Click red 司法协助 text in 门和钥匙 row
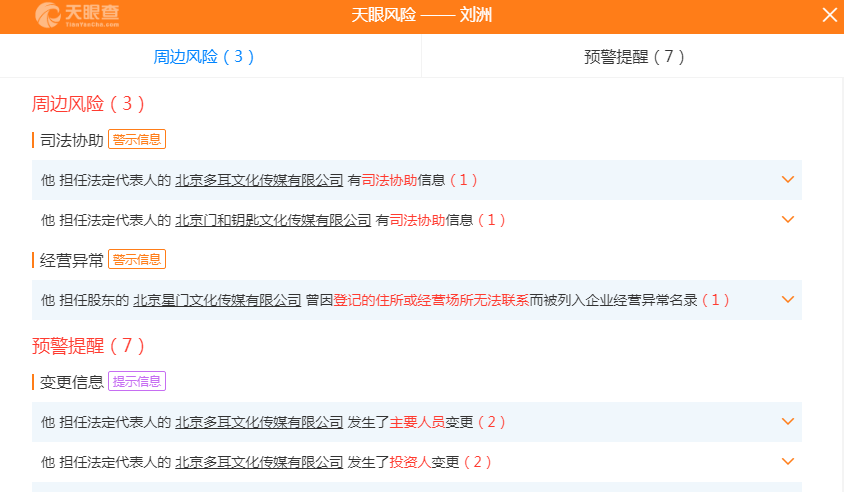Viewport: 844px width, 492px height. 417,220
